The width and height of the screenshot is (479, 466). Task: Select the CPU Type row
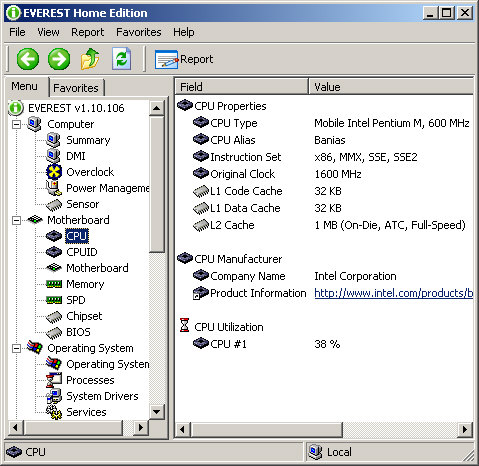pyautogui.click(x=324, y=123)
